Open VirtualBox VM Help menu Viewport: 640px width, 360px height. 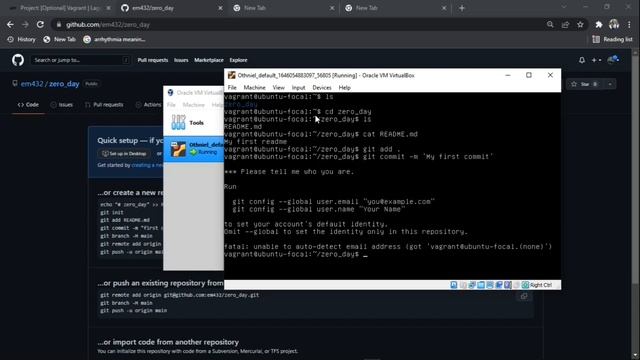click(344, 88)
